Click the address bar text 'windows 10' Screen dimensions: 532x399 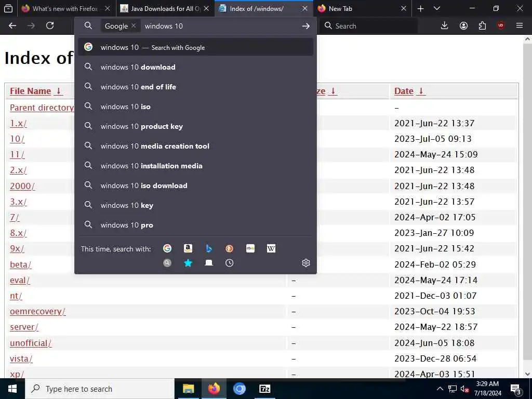tap(164, 26)
